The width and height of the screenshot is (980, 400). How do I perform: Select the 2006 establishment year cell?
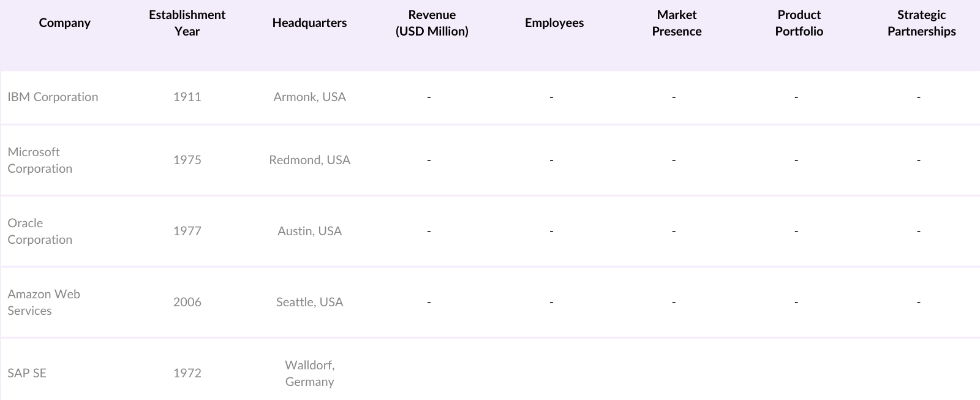click(187, 302)
